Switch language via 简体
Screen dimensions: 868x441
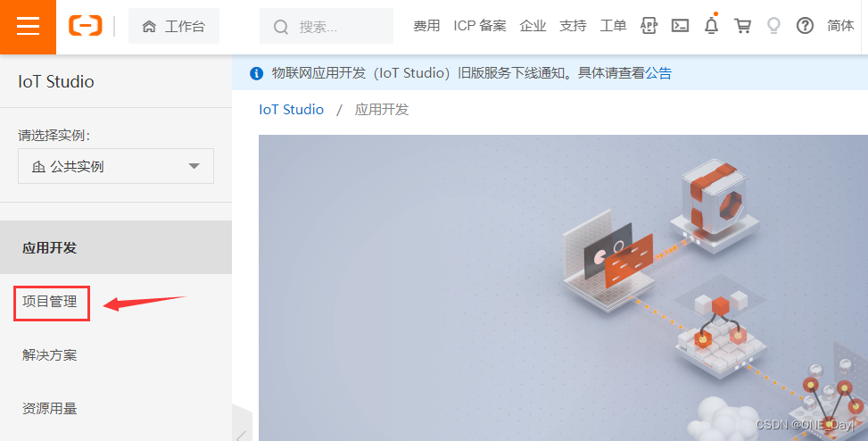click(x=840, y=26)
